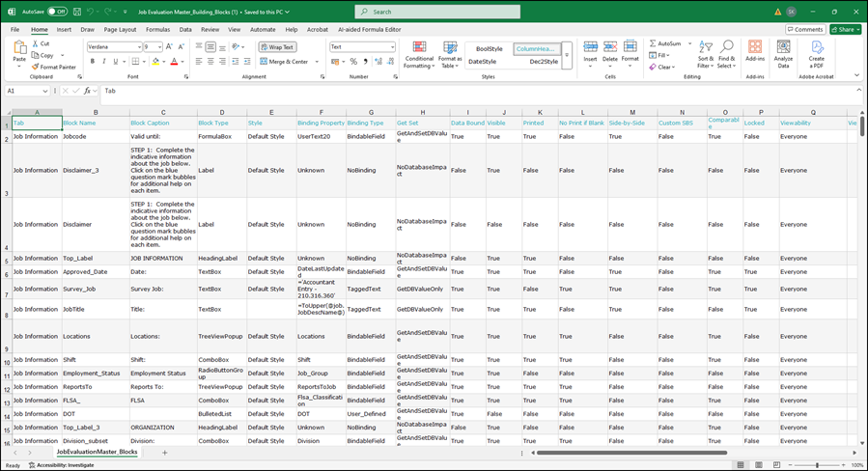The height and width of the screenshot is (471, 868).
Task: Apply percent style format
Action: coord(353,62)
